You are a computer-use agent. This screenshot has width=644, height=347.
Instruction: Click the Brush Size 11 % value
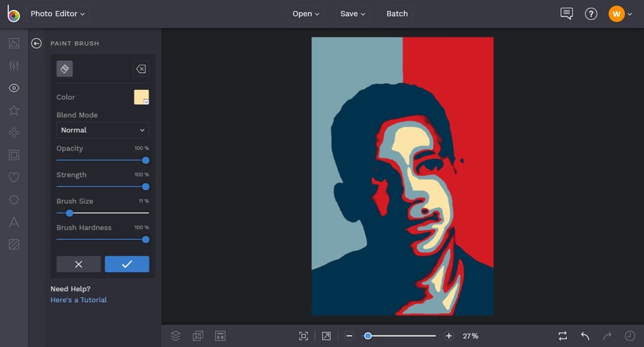[144, 201]
